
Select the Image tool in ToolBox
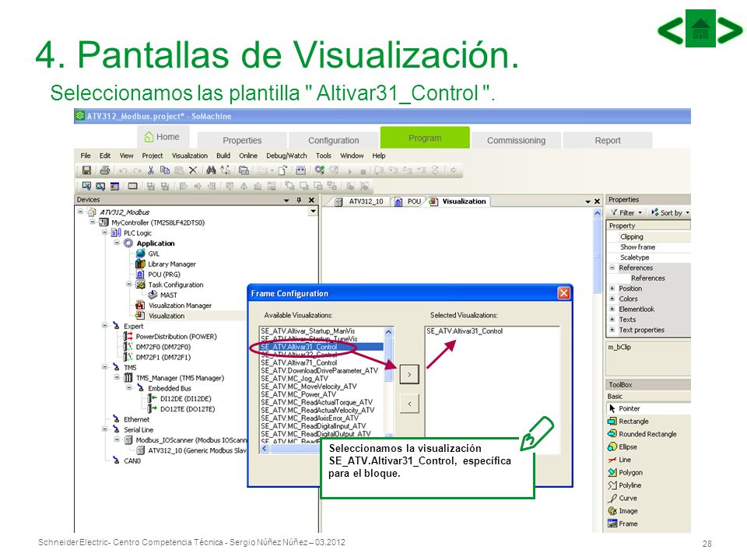(x=623, y=512)
